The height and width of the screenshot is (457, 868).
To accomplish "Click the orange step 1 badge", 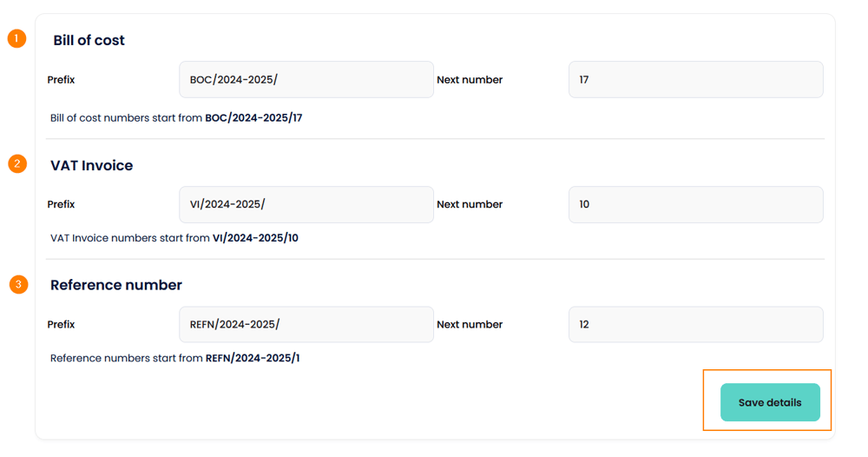I will tap(16, 39).
